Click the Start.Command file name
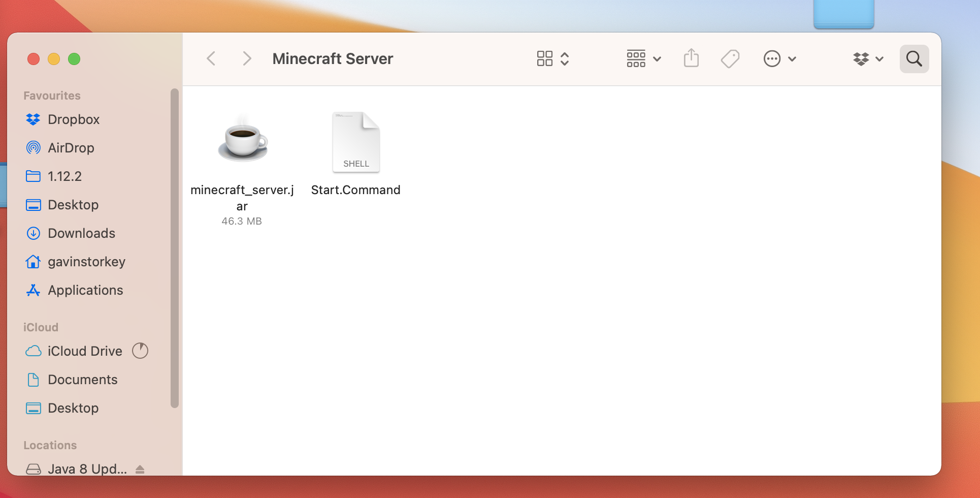This screenshot has width=980, height=498. [x=356, y=190]
